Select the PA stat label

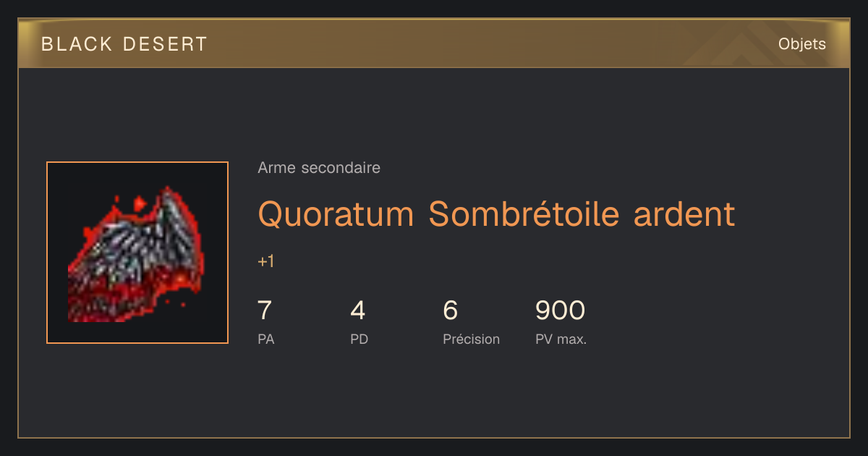pyautogui.click(x=265, y=339)
